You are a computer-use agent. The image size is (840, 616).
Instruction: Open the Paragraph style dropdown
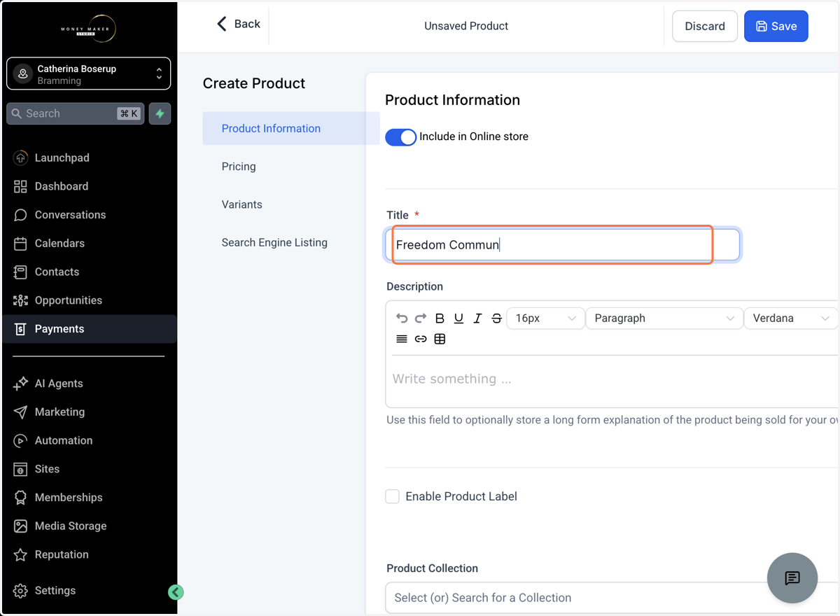[664, 318]
